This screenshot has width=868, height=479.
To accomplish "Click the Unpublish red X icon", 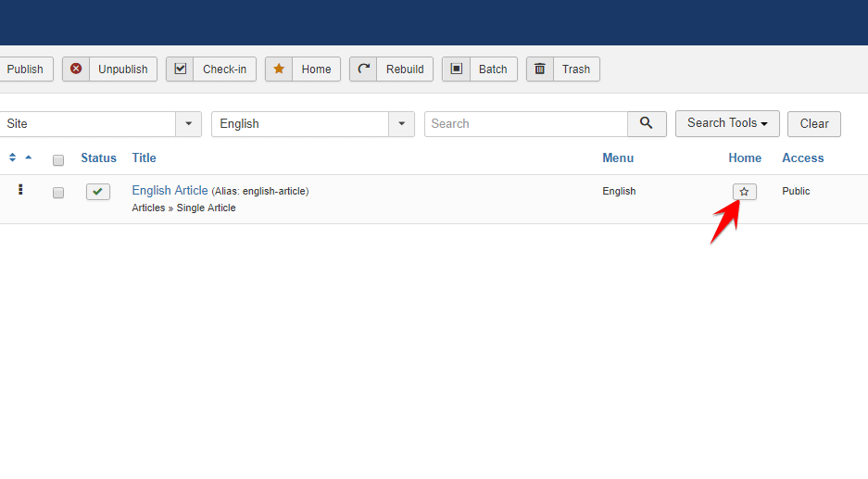I will (x=76, y=69).
